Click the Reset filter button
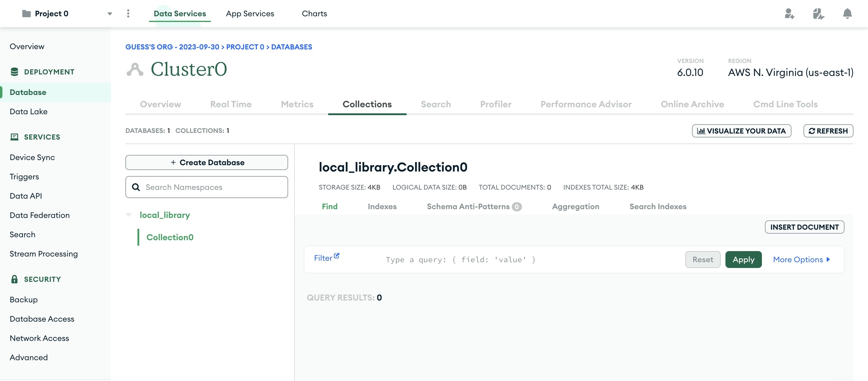868x381 pixels. 703,260
